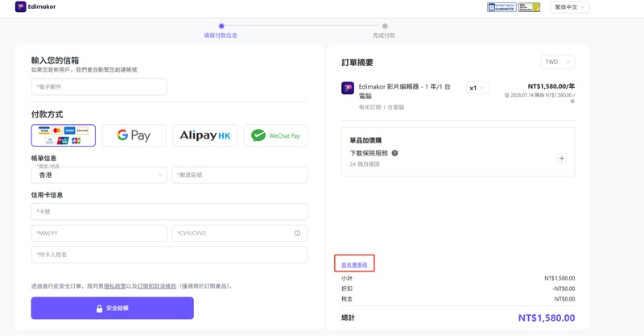Click the Edimakor product icon in order summary
Viewport: 644px width, 336px height.
click(348, 88)
